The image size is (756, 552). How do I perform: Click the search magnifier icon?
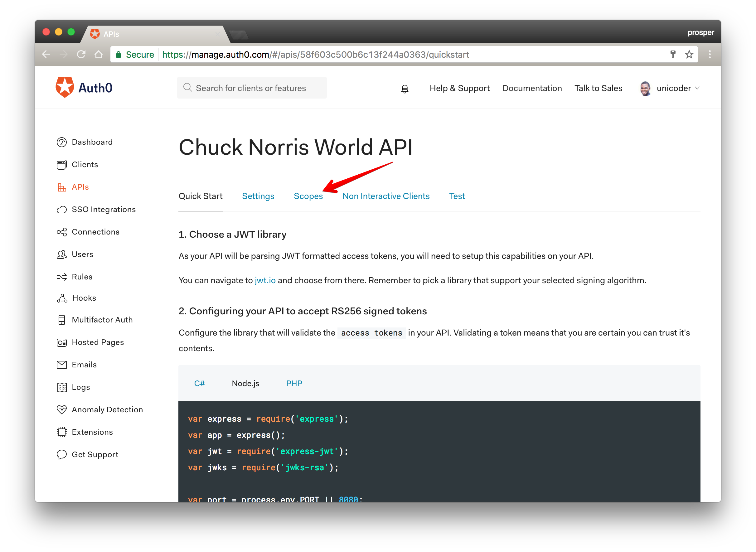coord(187,88)
